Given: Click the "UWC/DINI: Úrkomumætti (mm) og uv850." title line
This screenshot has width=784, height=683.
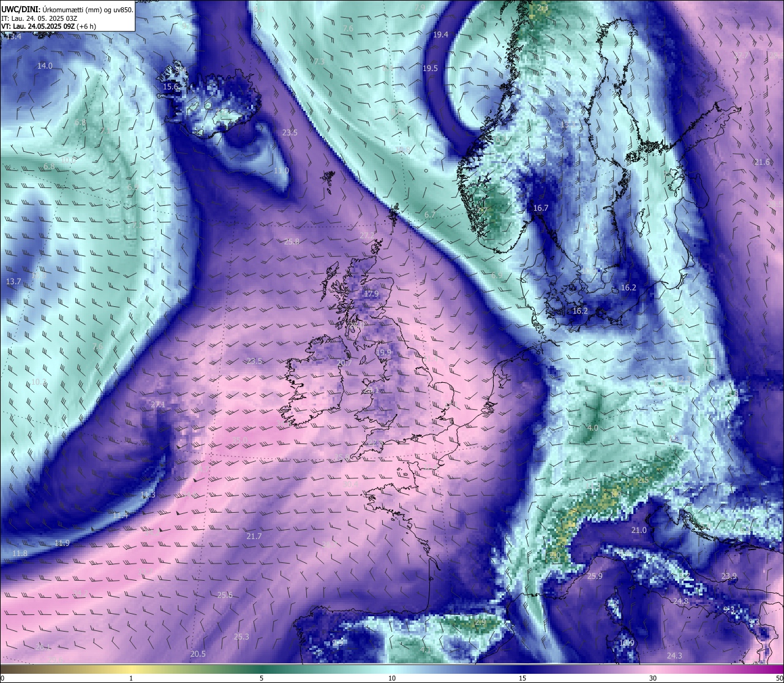Looking at the screenshot, I should coord(67,10).
